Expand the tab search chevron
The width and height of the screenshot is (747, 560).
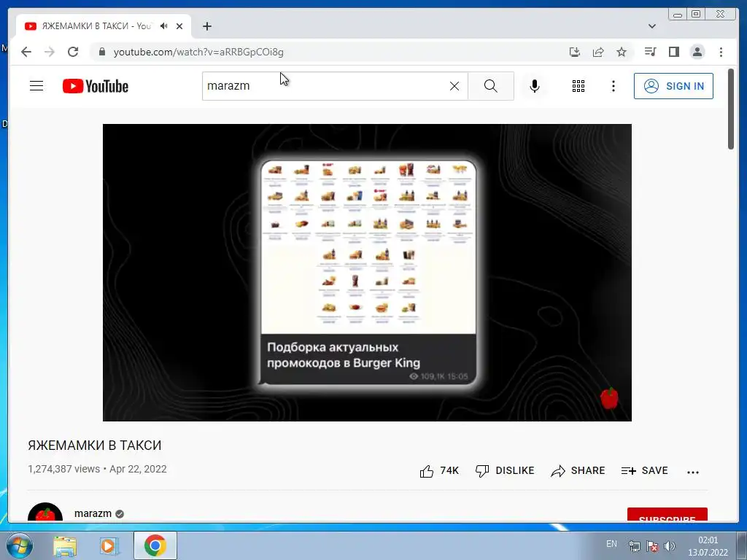point(652,26)
